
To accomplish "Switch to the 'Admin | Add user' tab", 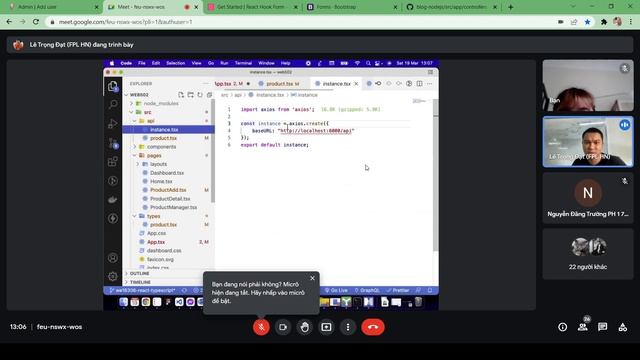I will (53, 7).
